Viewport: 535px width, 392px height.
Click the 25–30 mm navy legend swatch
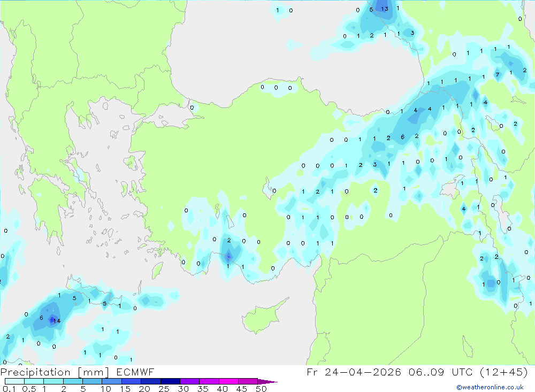[170, 381]
